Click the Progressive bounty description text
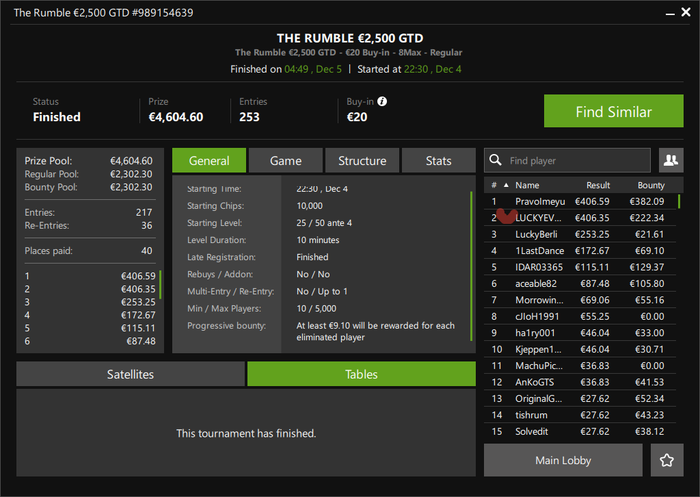The width and height of the screenshot is (700, 497). pos(375,331)
